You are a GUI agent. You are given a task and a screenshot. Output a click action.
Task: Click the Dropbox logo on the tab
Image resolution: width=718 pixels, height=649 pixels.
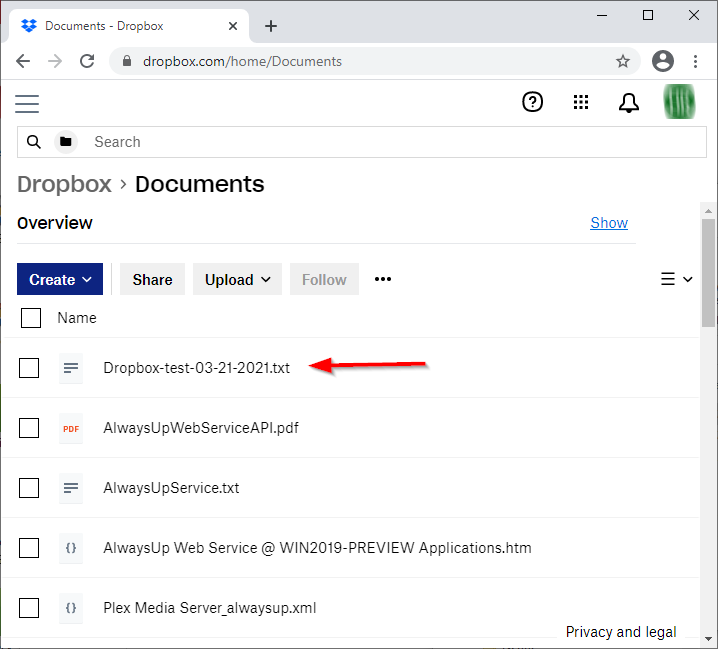[29, 26]
